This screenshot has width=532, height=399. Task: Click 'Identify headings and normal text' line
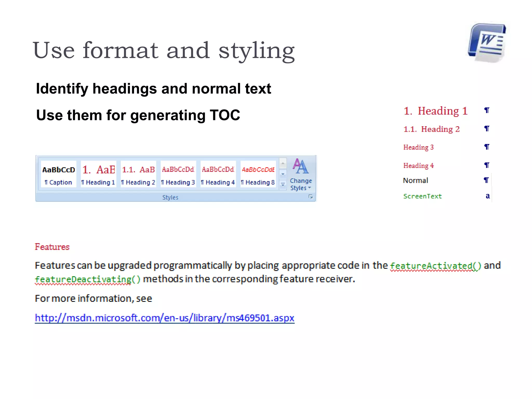154,89
